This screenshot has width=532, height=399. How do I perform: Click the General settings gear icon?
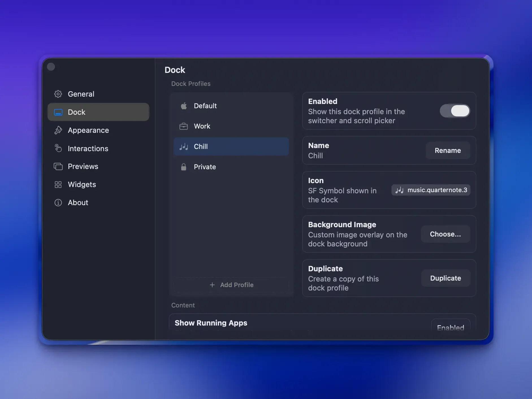coord(58,94)
